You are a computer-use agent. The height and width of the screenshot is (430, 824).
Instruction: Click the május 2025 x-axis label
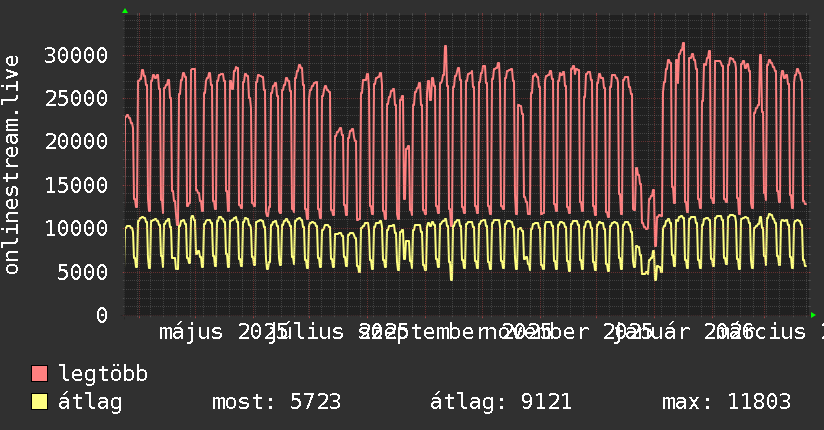(x=224, y=332)
